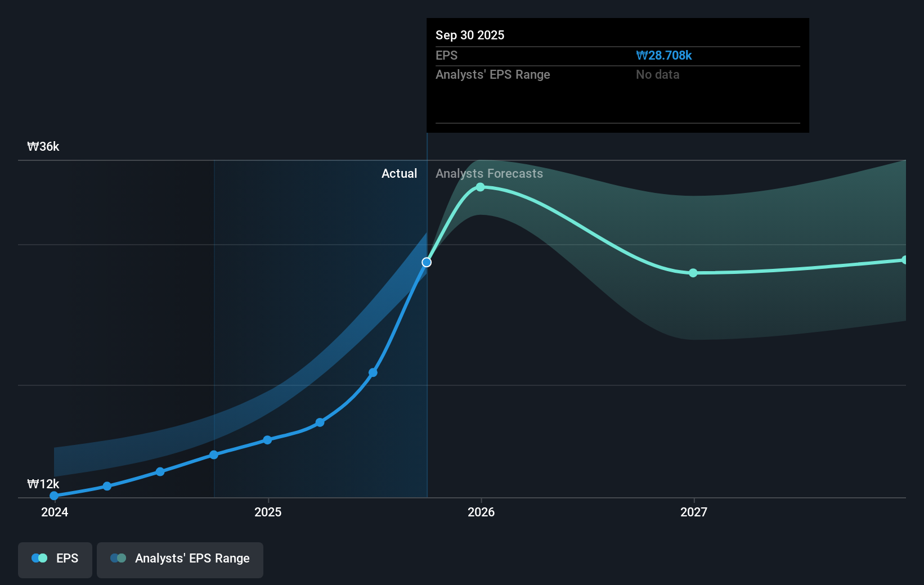Click the EPS legend color dot
The width and height of the screenshot is (924, 585).
point(38,558)
